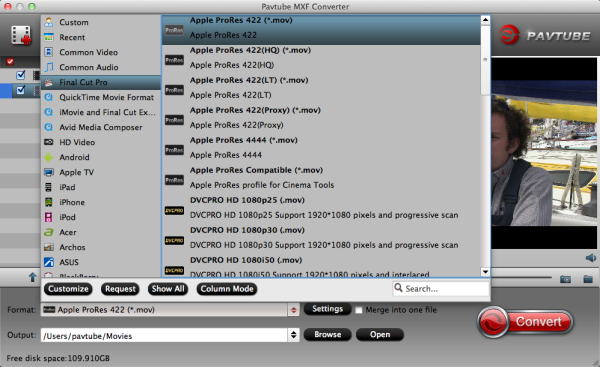Click the ProRes icon beside Apple ProRes 422(HQ)
This screenshot has height=367, width=600.
point(174,60)
